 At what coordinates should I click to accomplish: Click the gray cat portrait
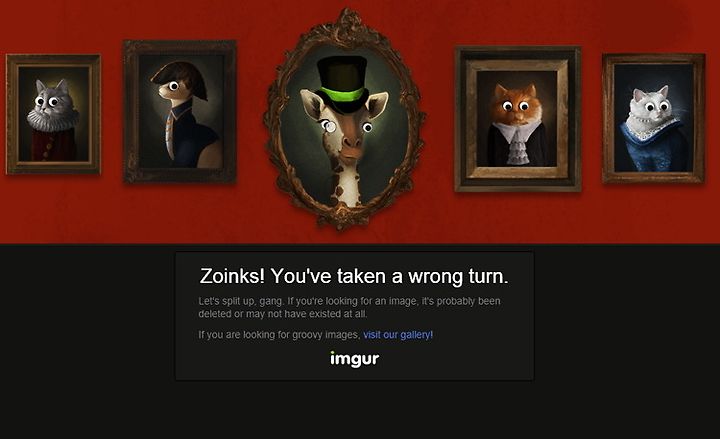(x=53, y=114)
